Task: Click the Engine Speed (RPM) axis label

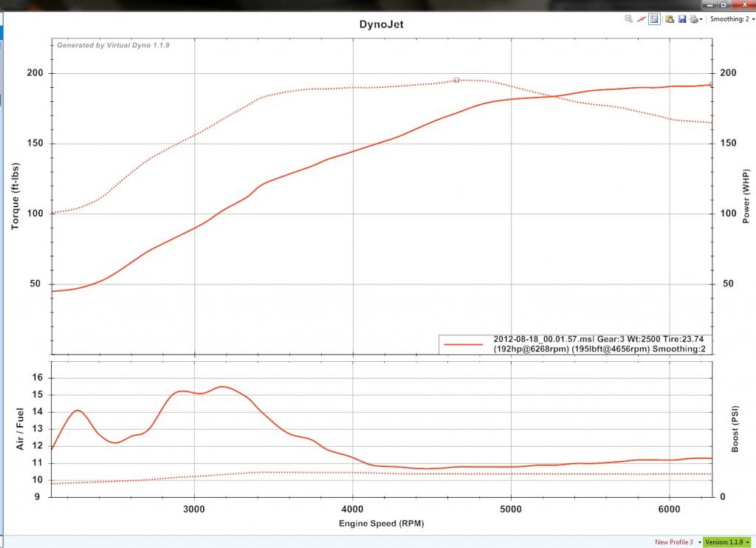Action: click(x=382, y=523)
